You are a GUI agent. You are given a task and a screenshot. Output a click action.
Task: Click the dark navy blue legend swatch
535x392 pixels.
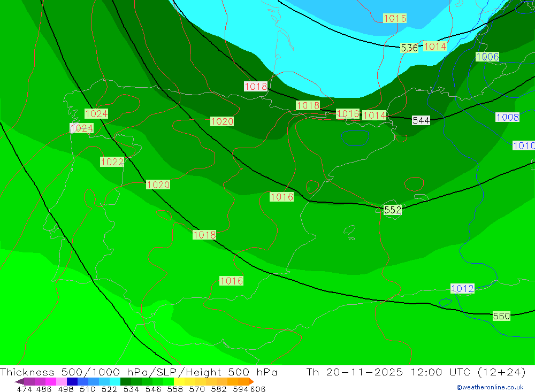(x=71, y=381)
